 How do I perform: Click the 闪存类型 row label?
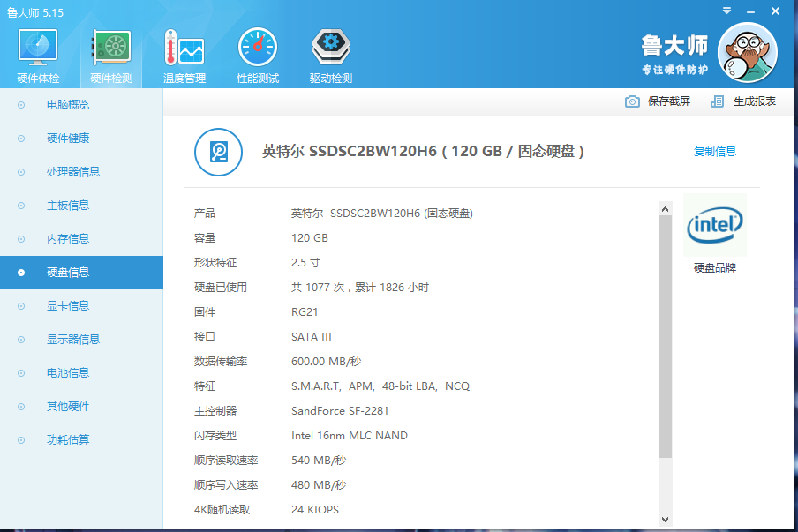[x=215, y=435]
